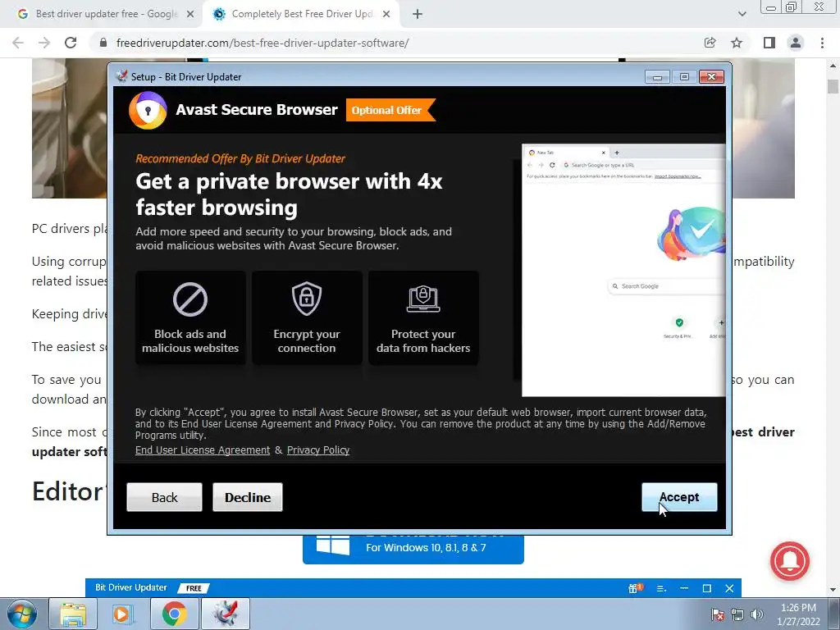
Task: Click the Optional Offer orange badge
Action: [390, 110]
